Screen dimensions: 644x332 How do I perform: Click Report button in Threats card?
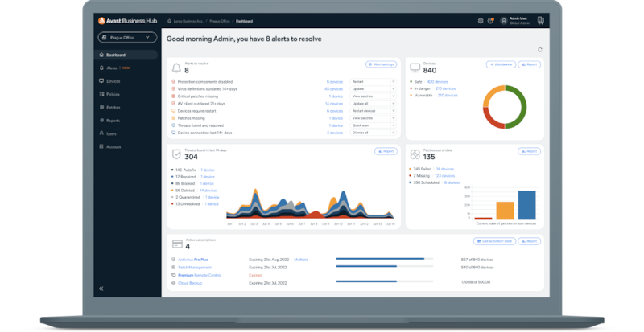[x=386, y=151]
